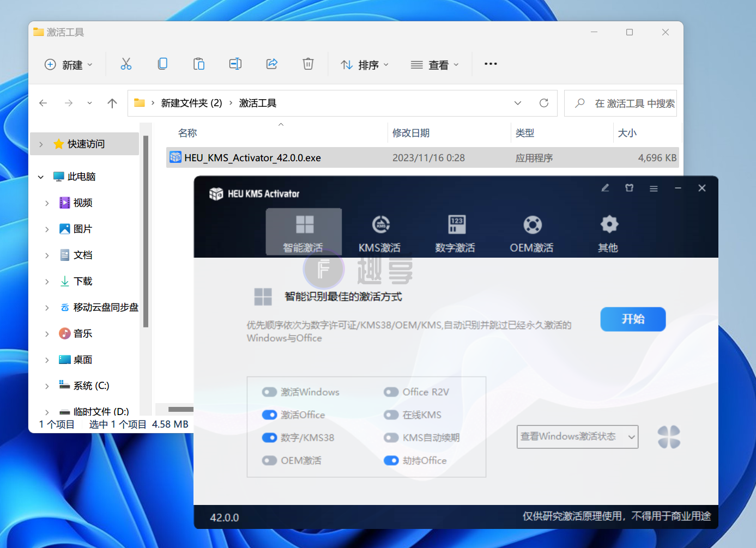The width and height of the screenshot is (756, 548).
Task: Open the 查看 view dropdown
Action: coord(434,64)
